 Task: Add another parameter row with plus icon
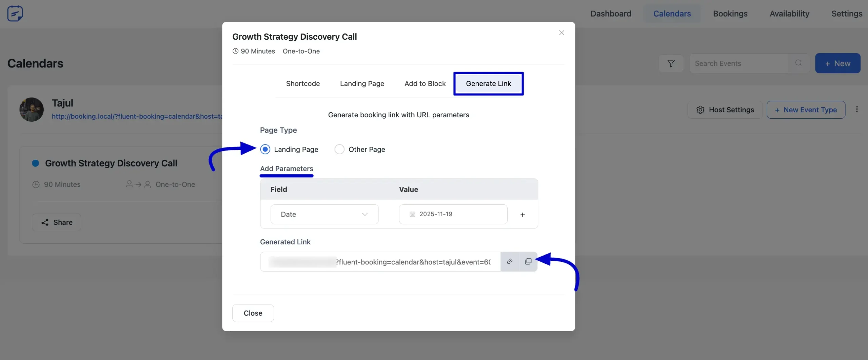click(522, 215)
